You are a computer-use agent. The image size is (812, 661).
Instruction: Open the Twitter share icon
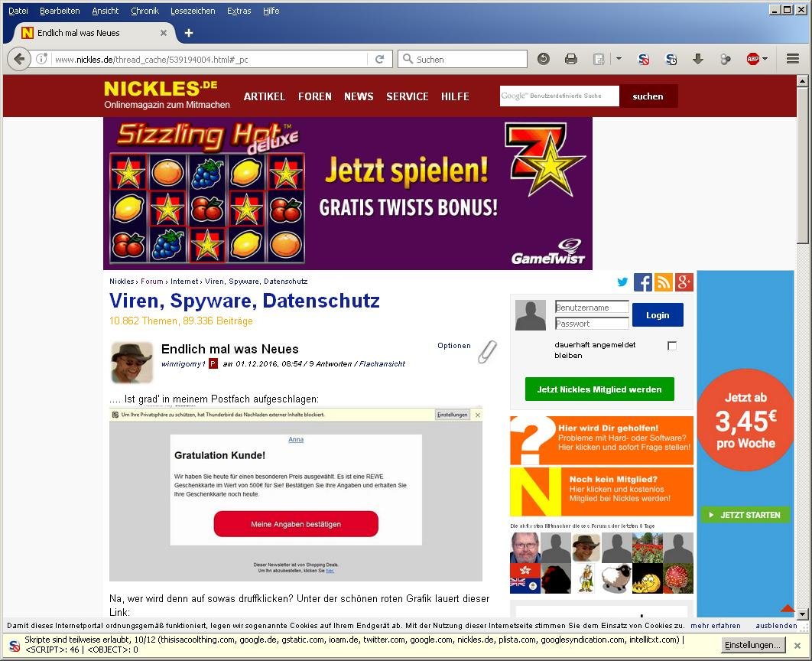tap(622, 282)
